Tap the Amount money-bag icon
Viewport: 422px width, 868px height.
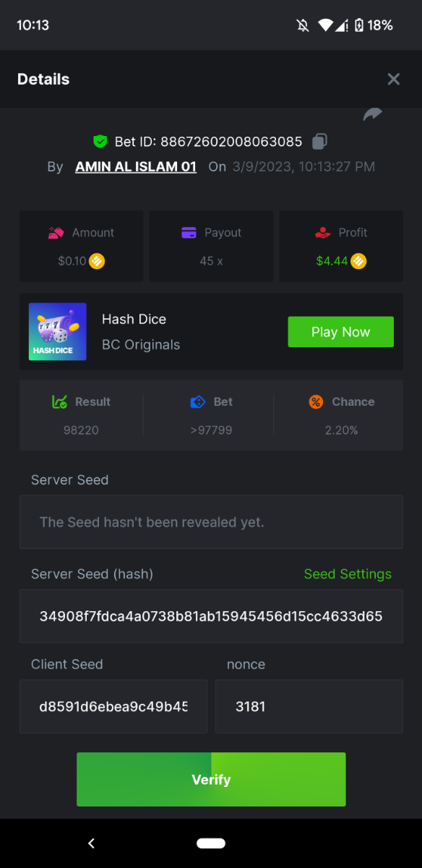click(x=56, y=233)
